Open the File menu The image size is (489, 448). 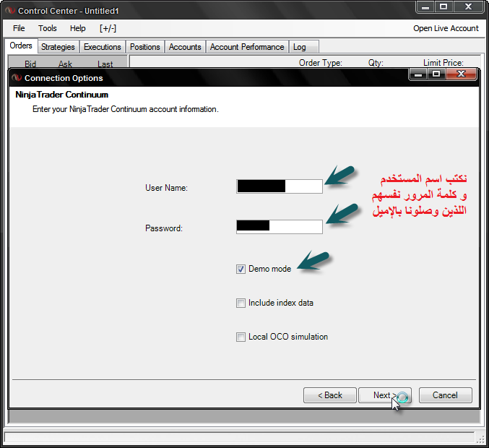tap(19, 28)
